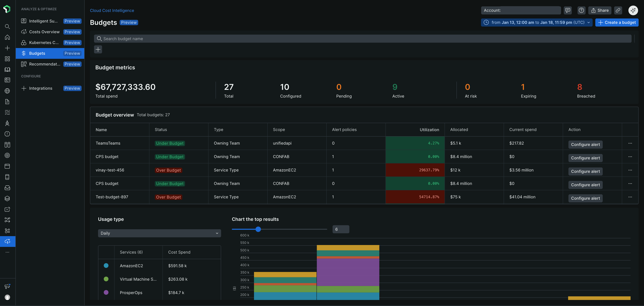Click the AI sparkle icon at top right

(x=633, y=10)
